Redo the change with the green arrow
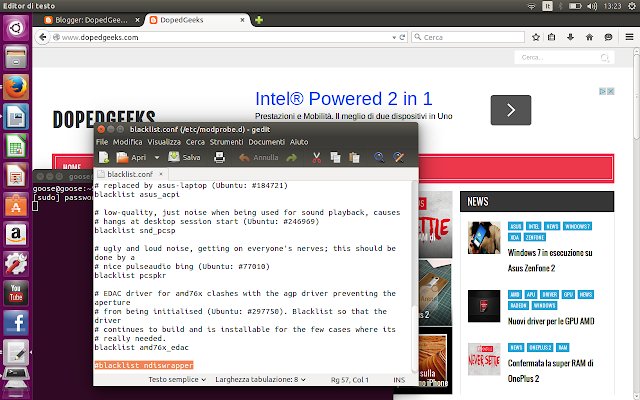 coord(291,158)
